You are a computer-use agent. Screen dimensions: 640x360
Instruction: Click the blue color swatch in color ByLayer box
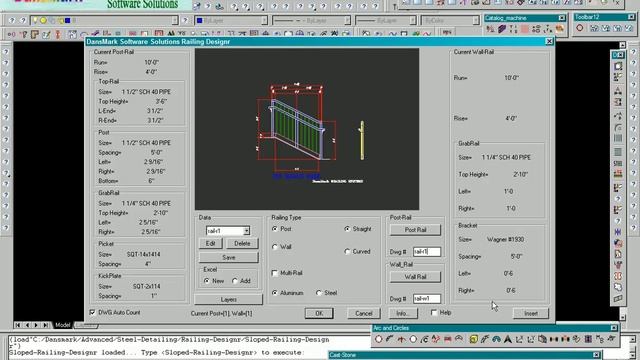click(199, 20)
